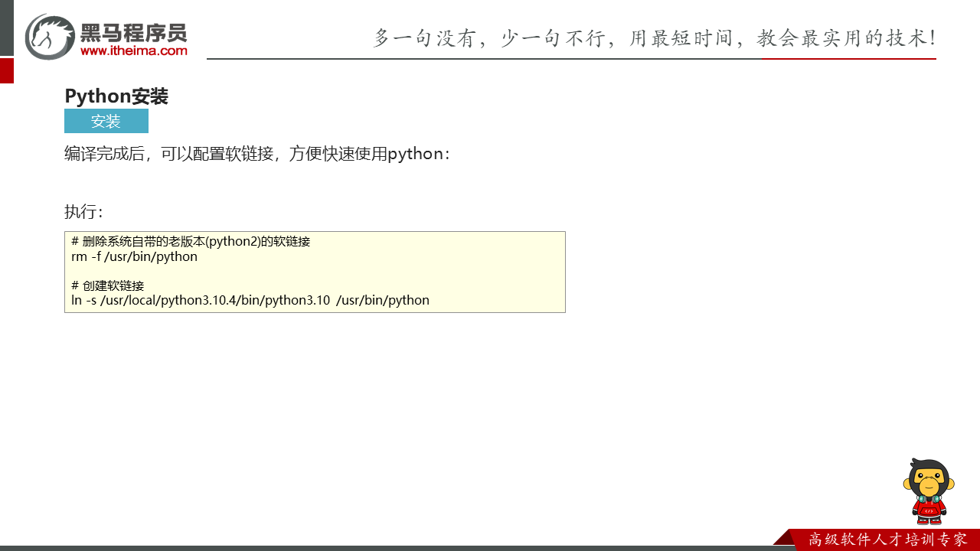Click the 执行: label
The image size is (980, 551).
point(83,212)
